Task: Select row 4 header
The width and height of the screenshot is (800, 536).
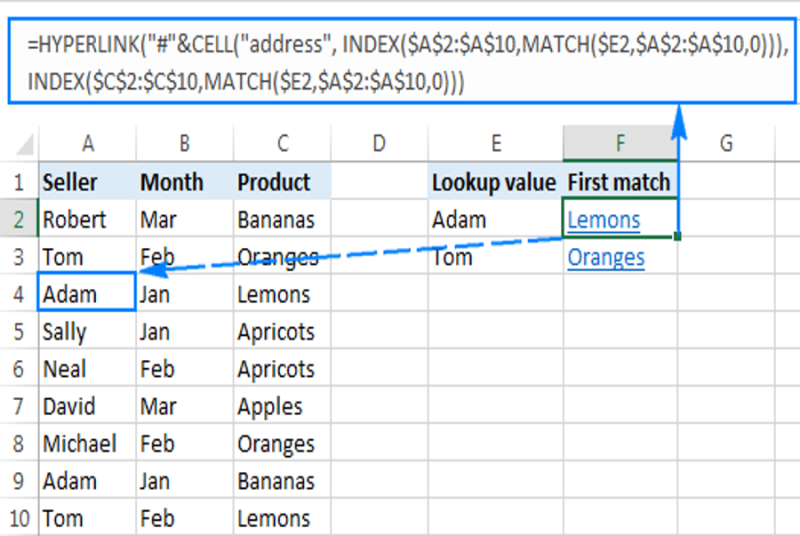Action: 19,294
